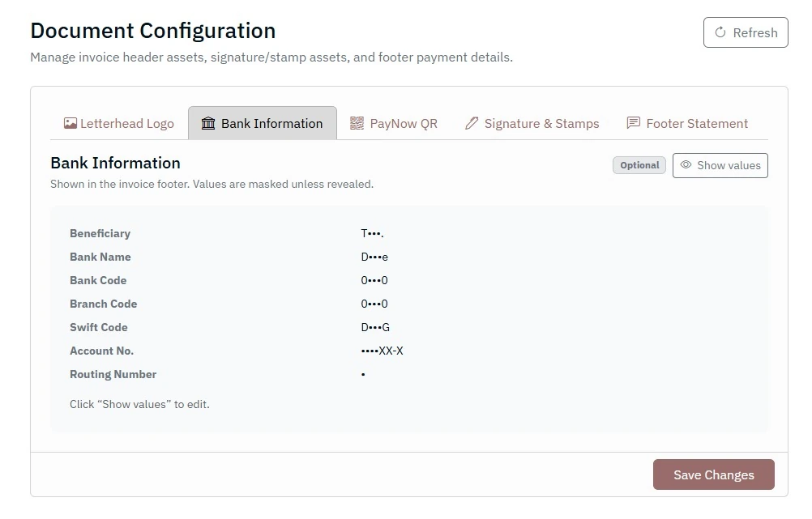Click the masked Bank Name value
The width and height of the screenshot is (812, 519).
tap(374, 257)
